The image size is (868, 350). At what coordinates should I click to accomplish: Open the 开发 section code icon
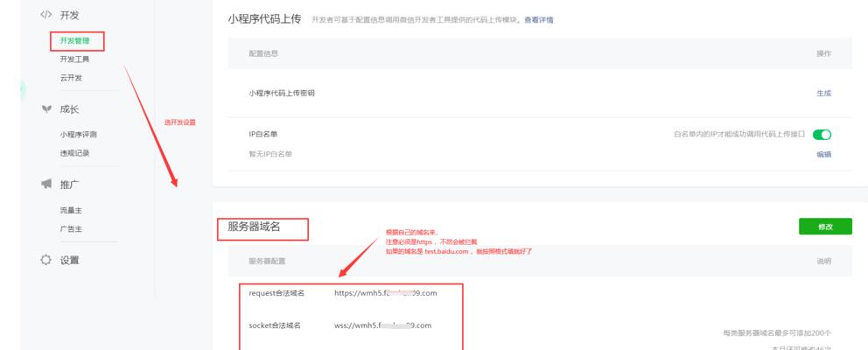tap(46, 15)
